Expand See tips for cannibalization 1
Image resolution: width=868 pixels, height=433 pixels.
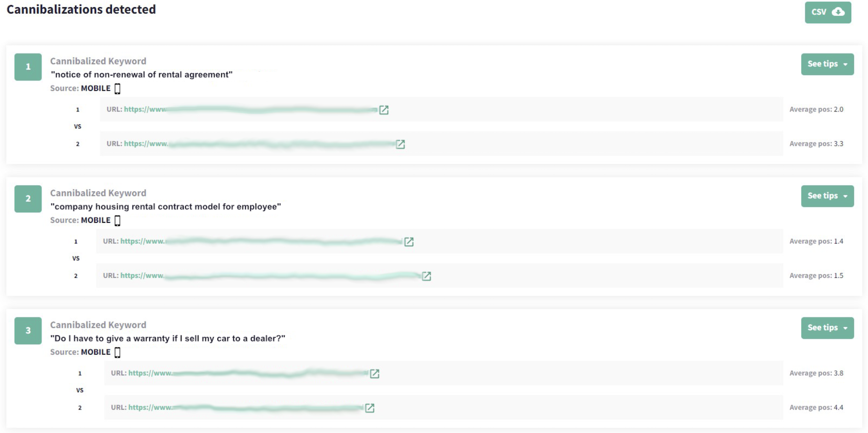[x=827, y=64]
